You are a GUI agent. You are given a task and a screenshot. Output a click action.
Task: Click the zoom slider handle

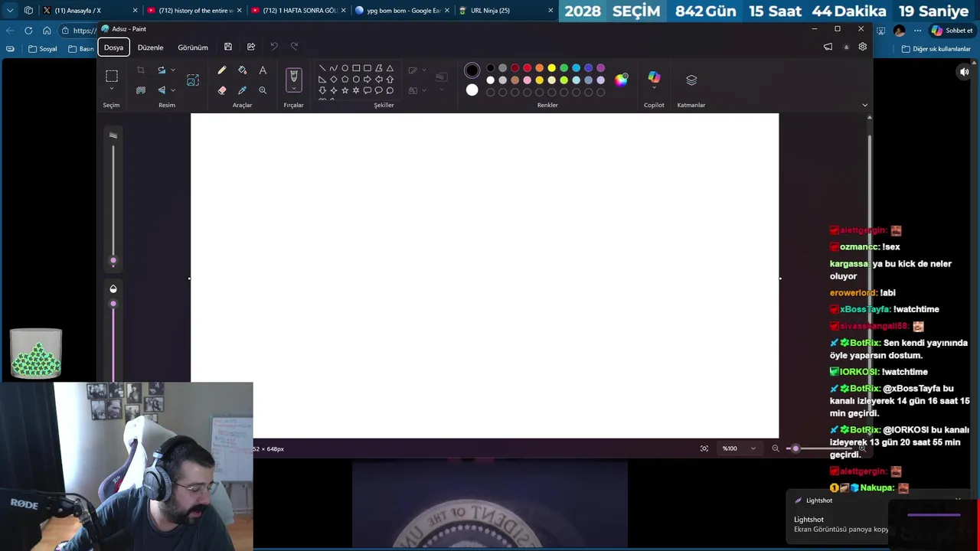click(x=795, y=448)
